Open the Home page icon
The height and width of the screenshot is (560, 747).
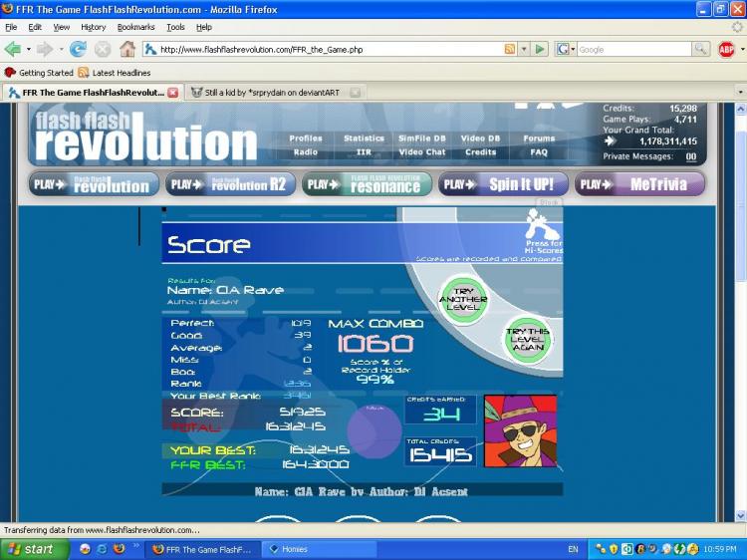(x=127, y=49)
